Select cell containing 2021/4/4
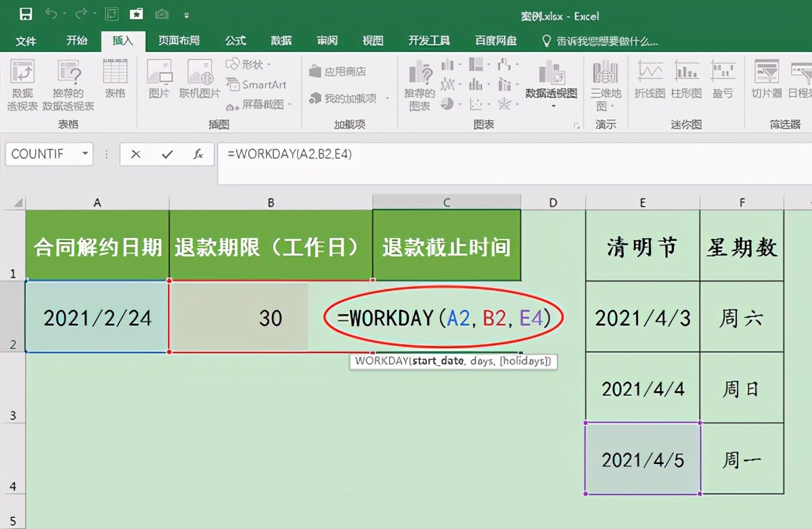This screenshot has height=529, width=812. pyautogui.click(x=642, y=388)
